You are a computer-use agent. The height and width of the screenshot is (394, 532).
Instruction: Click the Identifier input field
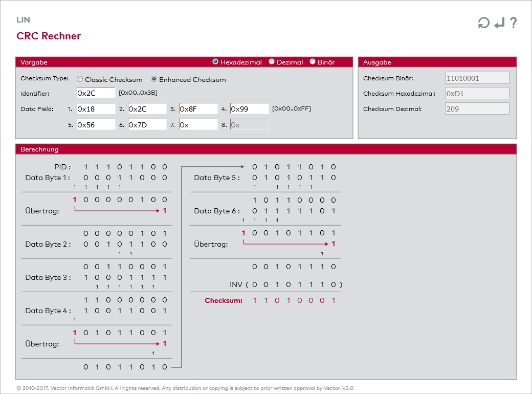[96, 93]
